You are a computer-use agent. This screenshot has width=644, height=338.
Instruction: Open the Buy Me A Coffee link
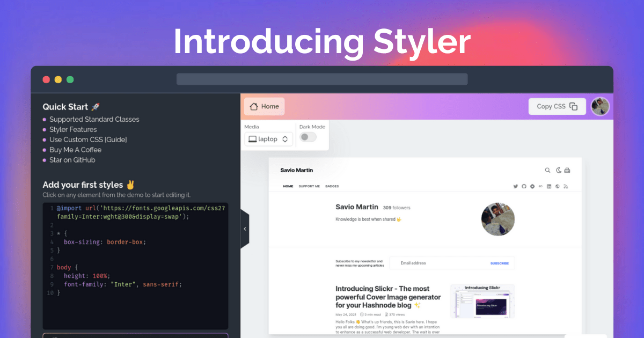75,150
